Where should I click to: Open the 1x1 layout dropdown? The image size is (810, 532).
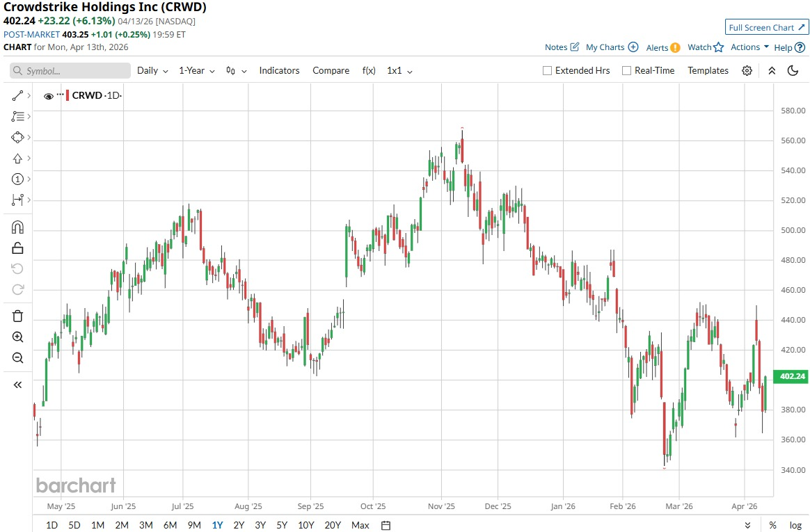click(x=399, y=71)
